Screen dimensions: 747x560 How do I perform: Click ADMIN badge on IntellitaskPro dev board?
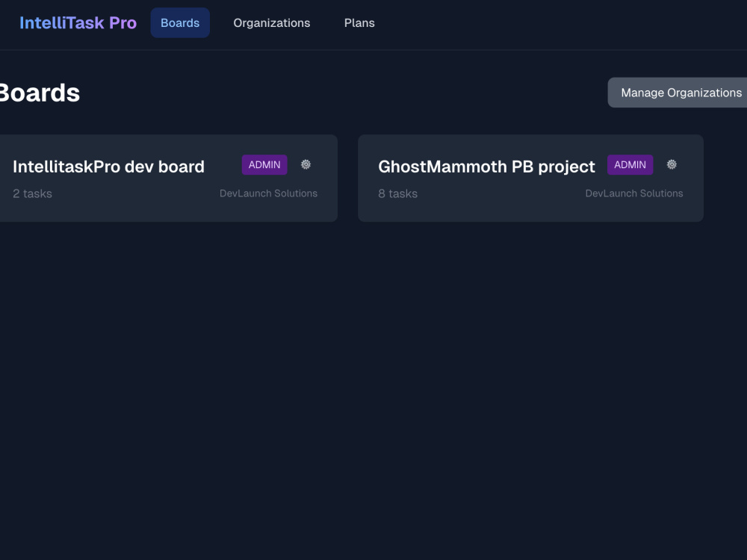[264, 165]
